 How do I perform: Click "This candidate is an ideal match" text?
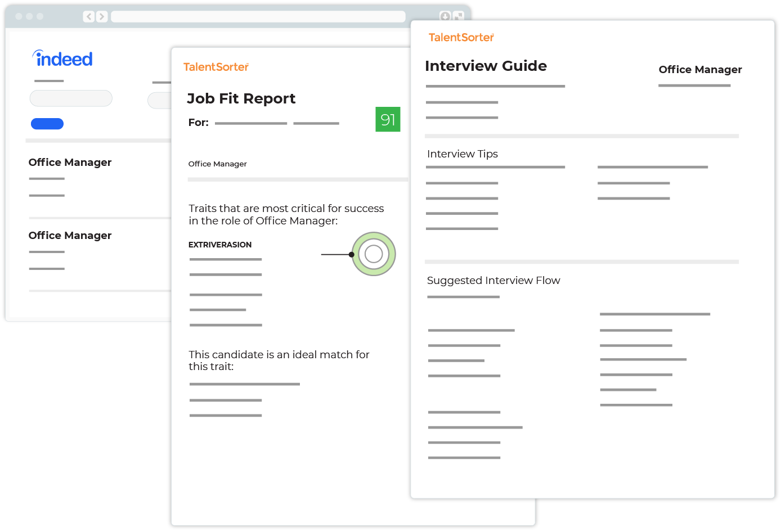point(279,360)
